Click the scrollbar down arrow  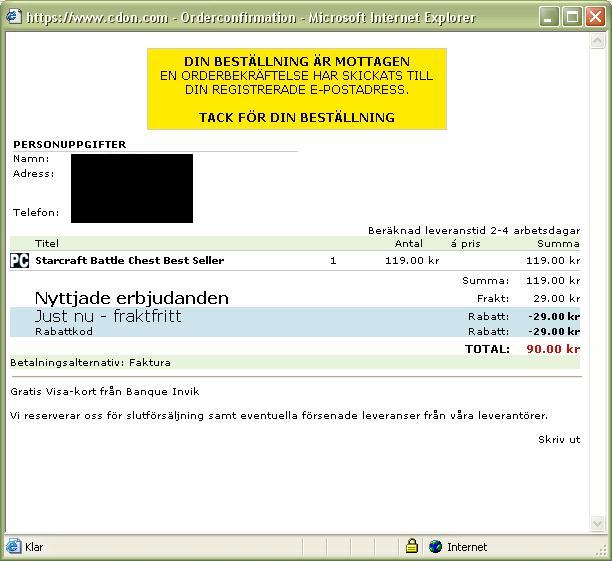click(597, 523)
